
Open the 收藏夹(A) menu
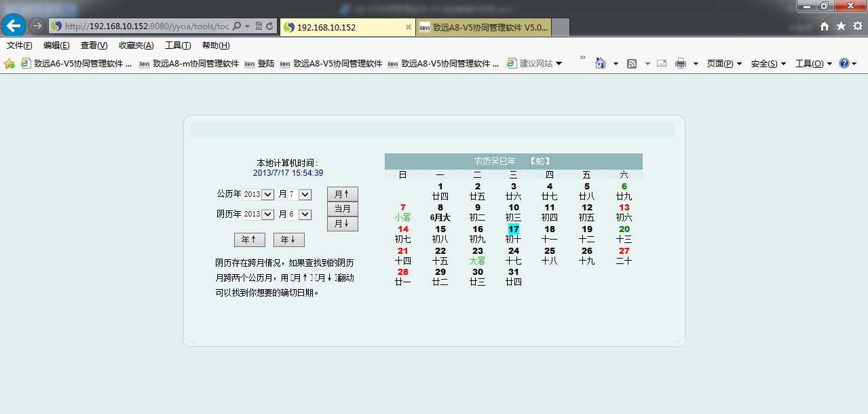point(136,45)
